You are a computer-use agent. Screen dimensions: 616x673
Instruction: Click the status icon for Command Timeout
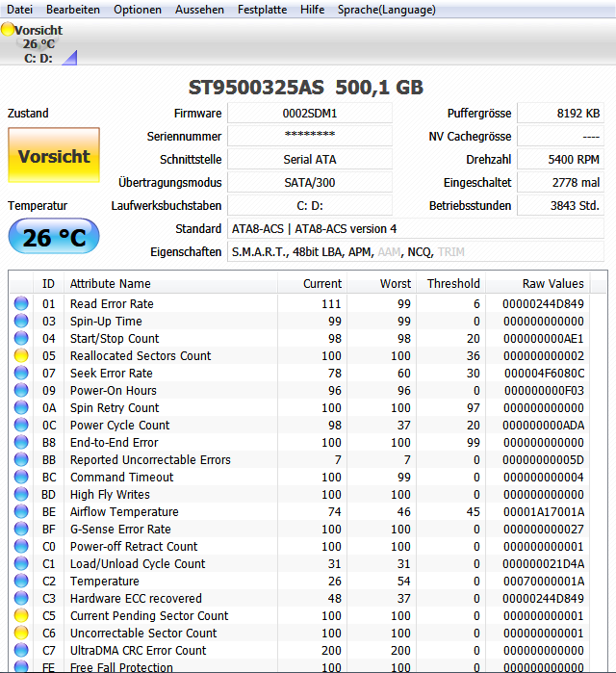pyautogui.click(x=21, y=477)
